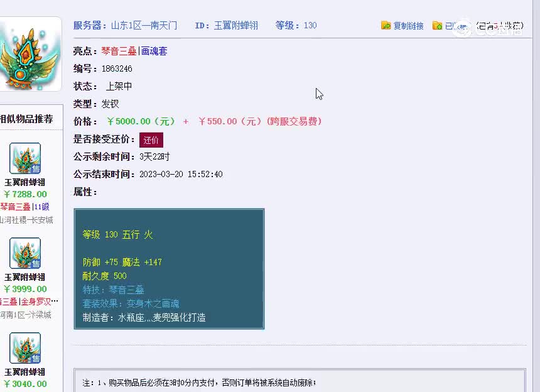Click server text 河南1区—汴梁城

click(26, 315)
